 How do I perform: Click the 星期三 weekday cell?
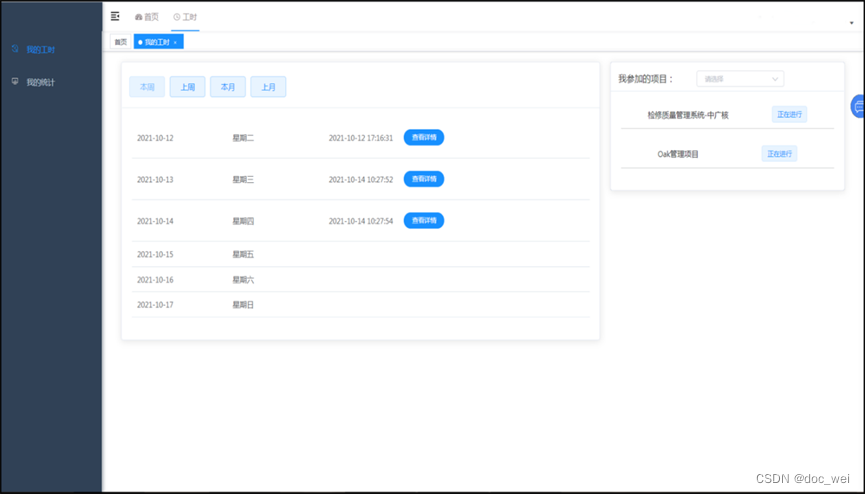click(x=243, y=179)
